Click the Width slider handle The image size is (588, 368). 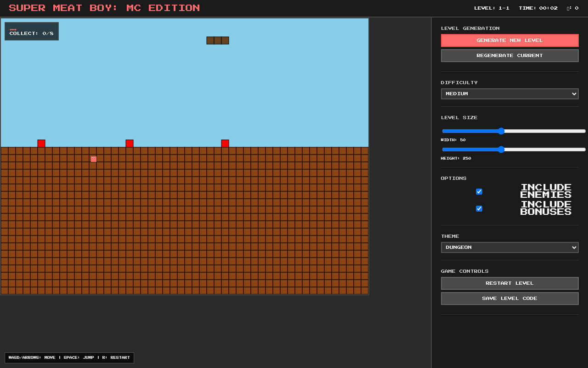coord(501,131)
